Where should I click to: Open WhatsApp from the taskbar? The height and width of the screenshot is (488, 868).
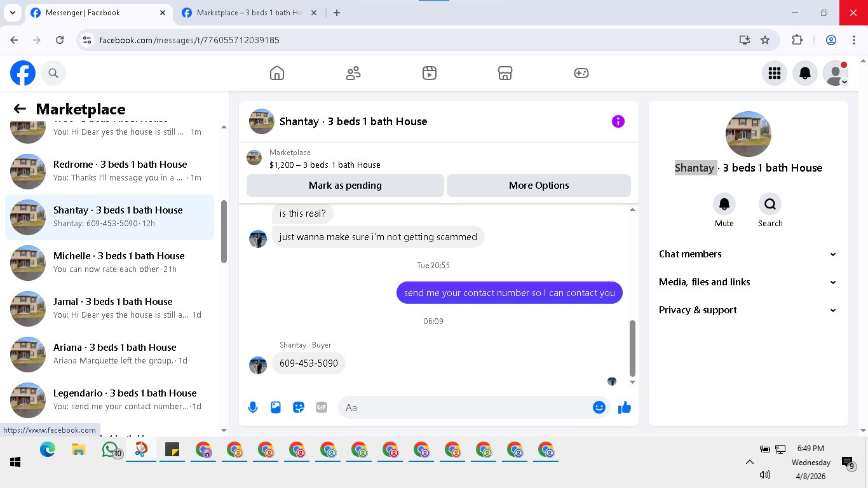click(x=111, y=450)
